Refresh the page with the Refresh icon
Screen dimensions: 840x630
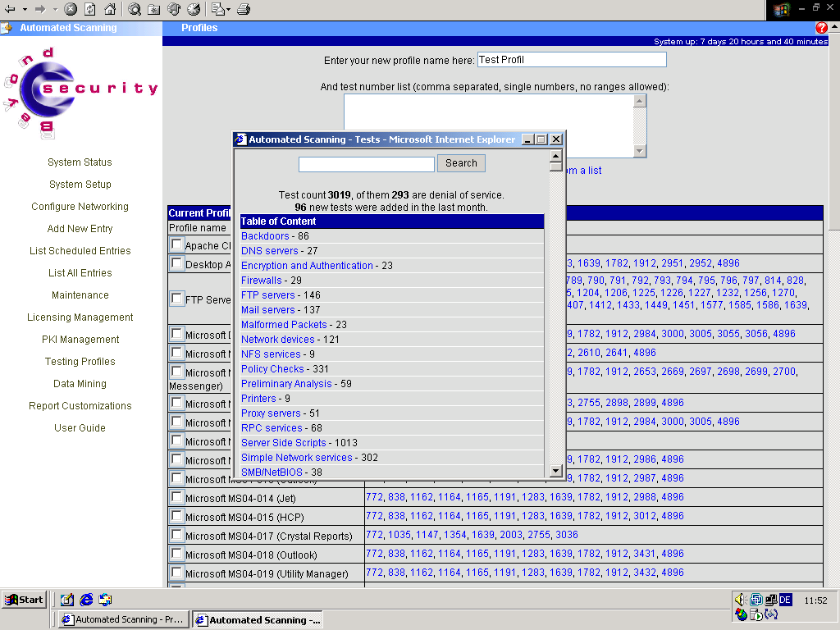click(90, 9)
